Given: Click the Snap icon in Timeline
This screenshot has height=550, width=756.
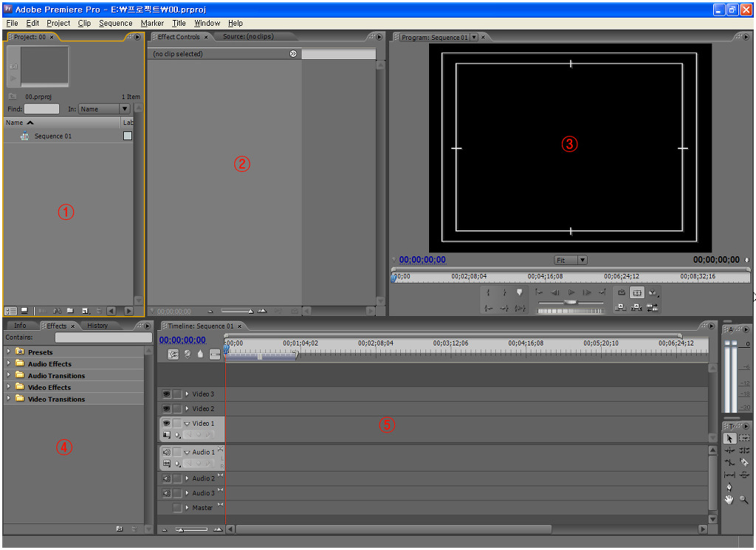Looking at the screenshot, I should pyautogui.click(x=173, y=354).
